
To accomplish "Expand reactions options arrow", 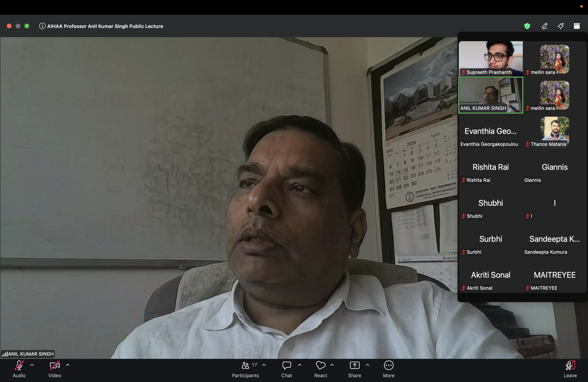I will [x=332, y=365].
